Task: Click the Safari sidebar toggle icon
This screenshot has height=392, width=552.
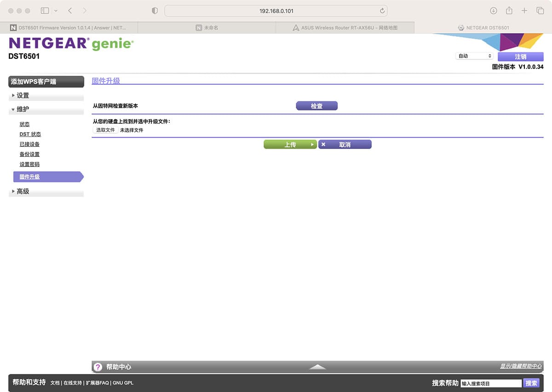Action: click(45, 11)
